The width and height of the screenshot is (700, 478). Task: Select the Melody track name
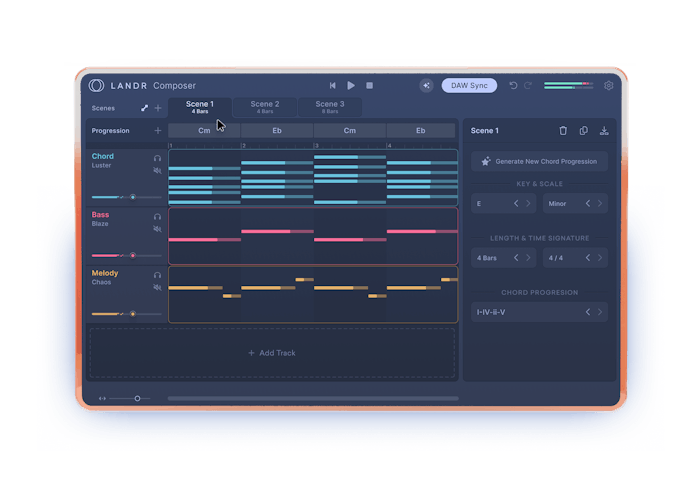tap(105, 273)
